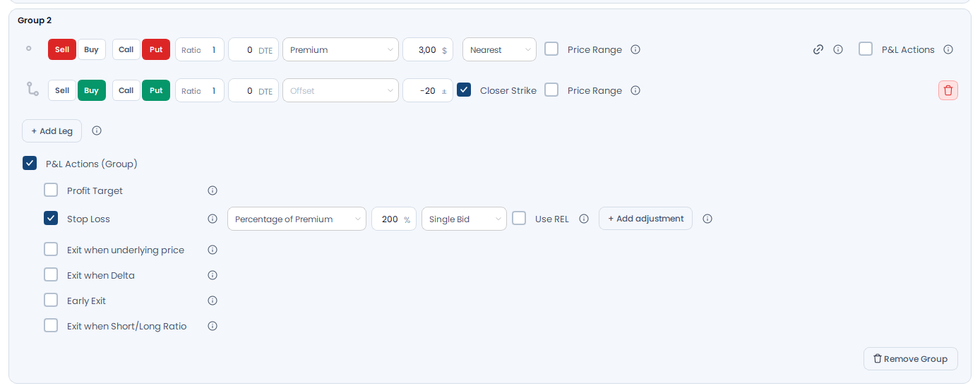Open the Nearest dropdown
Screen dimensions: 980x388
[499, 49]
